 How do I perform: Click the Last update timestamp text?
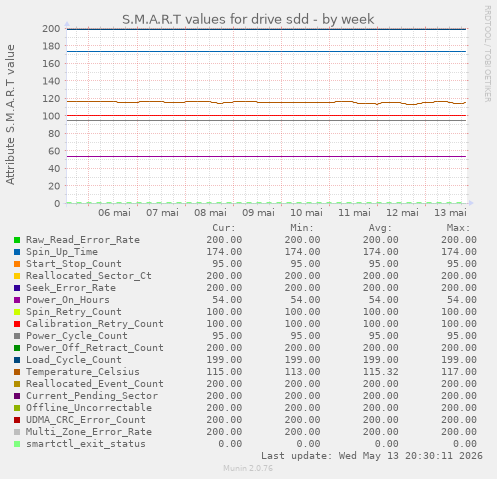(372, 456)
